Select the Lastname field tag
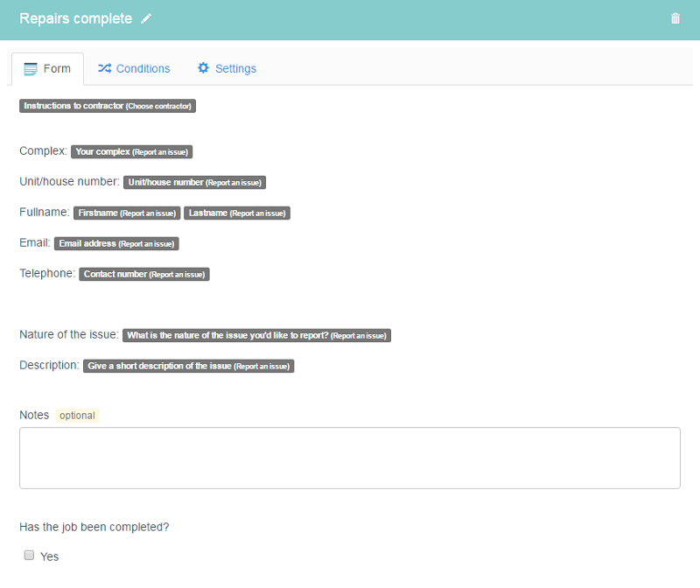700x588 pixels. point(236,213)
